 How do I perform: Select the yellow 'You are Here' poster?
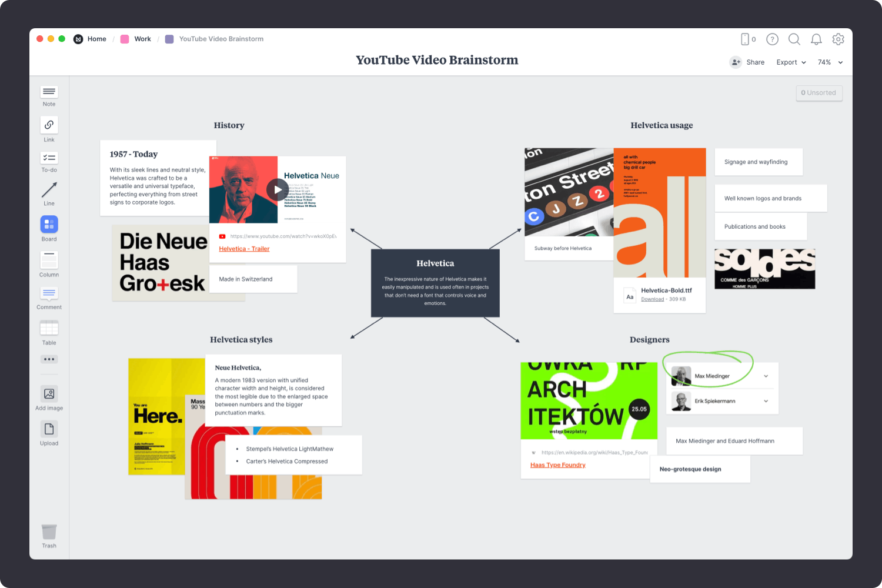[x=156, y=416]
